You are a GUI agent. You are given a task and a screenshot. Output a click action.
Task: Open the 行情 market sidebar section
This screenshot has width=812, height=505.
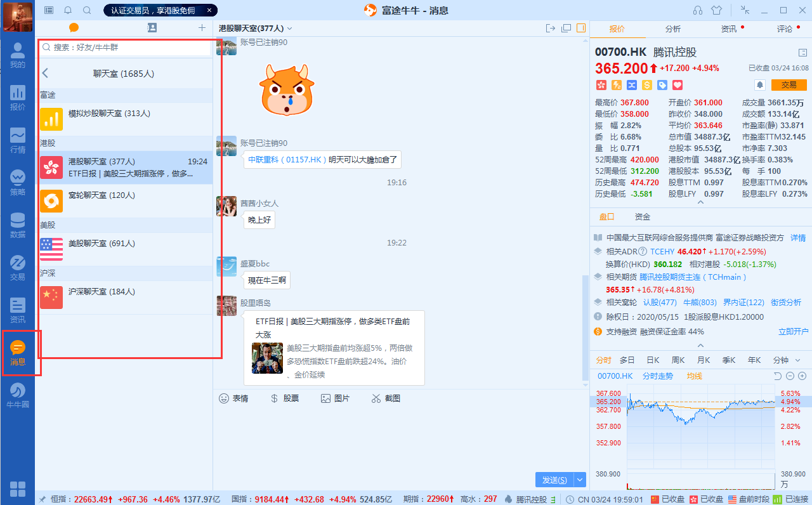coord(18,141)
